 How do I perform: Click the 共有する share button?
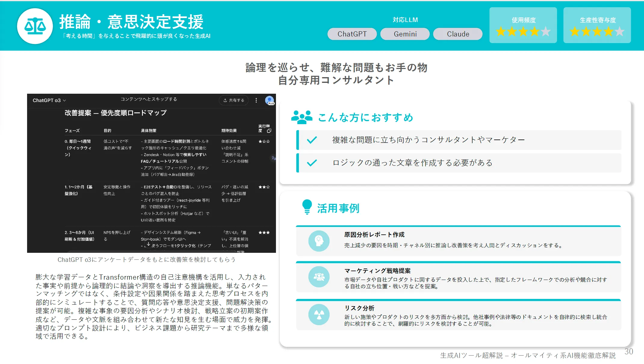point(234,100)
